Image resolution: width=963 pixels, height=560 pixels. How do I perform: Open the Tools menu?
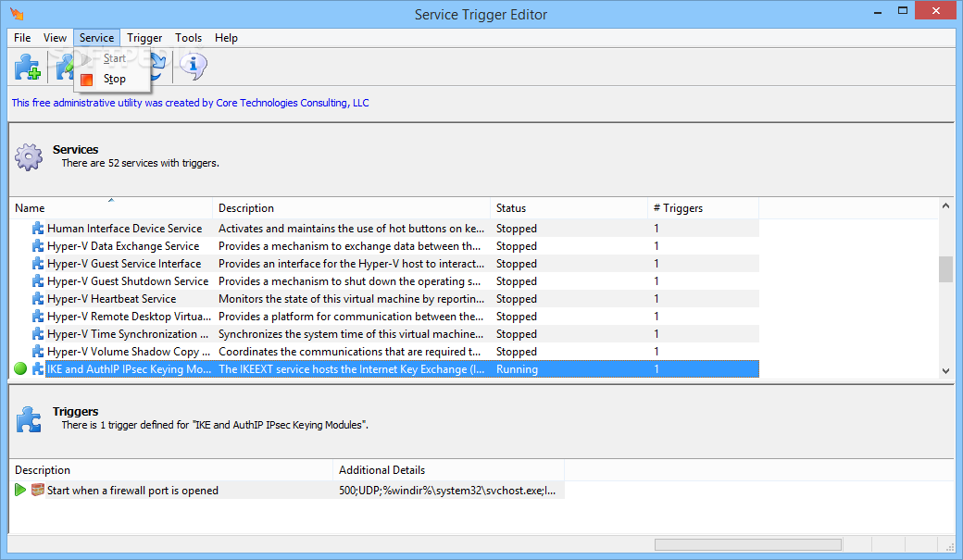(x=188, y=37)
